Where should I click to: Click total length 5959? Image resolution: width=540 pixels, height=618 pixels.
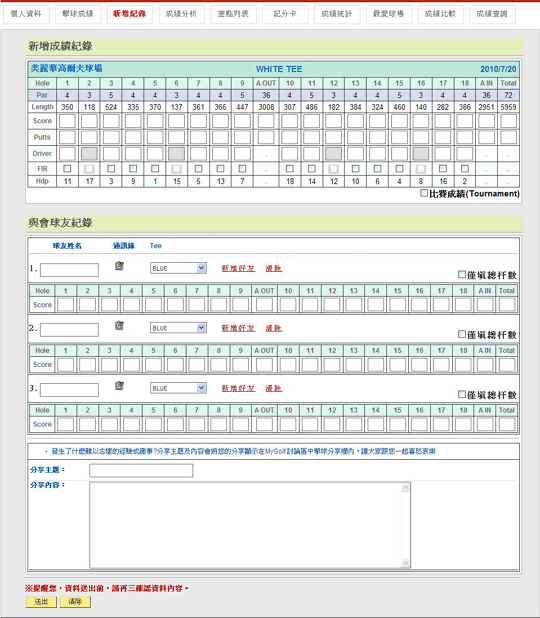[508, 107]
